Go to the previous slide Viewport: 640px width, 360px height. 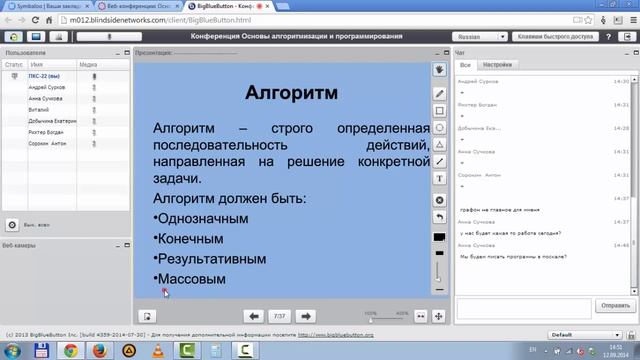pos(254,316)
